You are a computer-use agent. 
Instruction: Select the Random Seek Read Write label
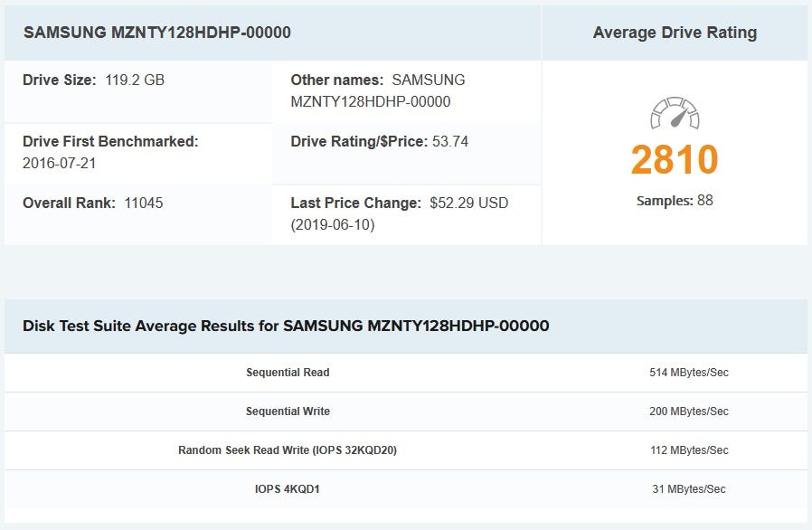coord(288,450)
